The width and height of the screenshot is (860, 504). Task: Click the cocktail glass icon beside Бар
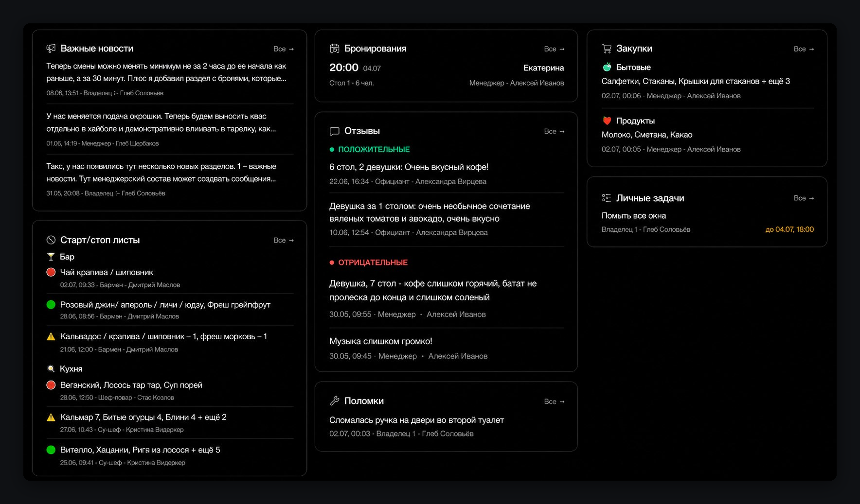point(51,257)
